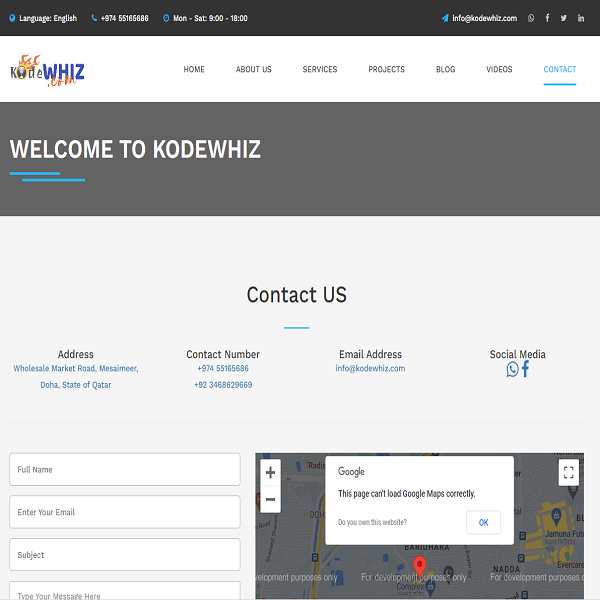Screen dimensions: 600x600
Task: Toggle the map fullscreen view
Action: (568, 472)
